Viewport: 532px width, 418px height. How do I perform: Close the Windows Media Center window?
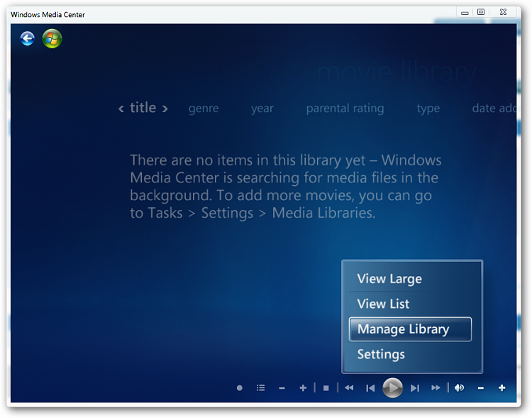coord(503,12)
